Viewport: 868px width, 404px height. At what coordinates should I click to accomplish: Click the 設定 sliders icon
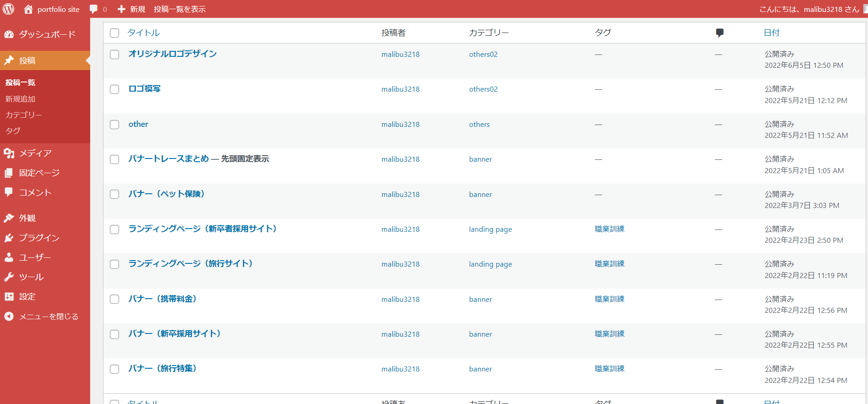click(x=9, y=297)
